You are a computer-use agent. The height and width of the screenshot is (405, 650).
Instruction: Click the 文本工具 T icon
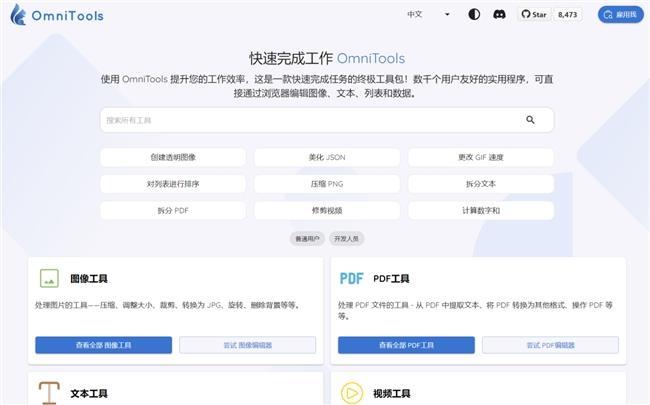(x=49, y=393)
